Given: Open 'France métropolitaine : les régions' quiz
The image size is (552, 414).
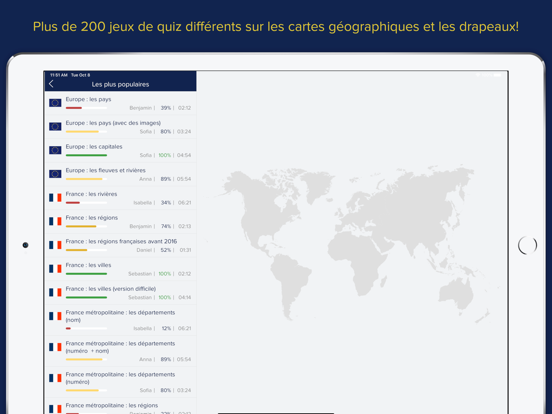Looking at the screenshot, I should point(120,406).
